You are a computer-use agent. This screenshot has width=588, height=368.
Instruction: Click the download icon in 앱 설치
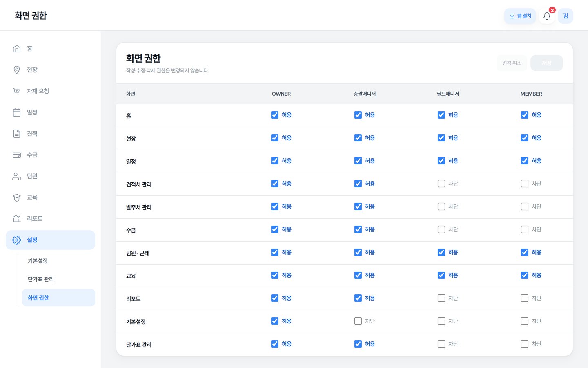(x=512, y=16)
